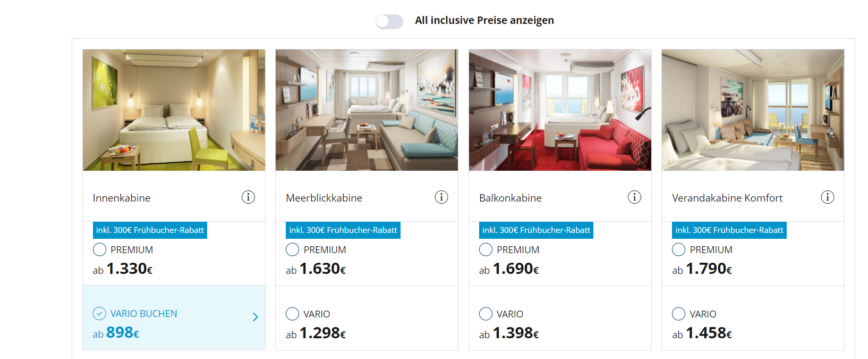Select PREMIUM rate for Innenkabine
The height and width of the screenshot is (359, 868).
pos(99,249)
